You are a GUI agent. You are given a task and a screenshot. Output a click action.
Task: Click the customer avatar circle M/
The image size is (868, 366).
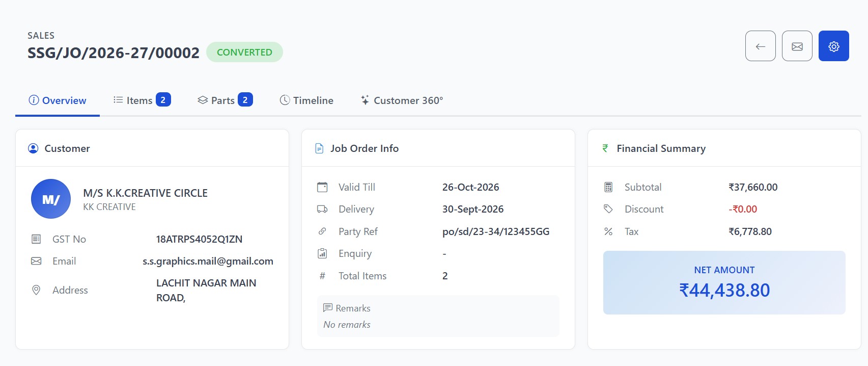(51, 199)
